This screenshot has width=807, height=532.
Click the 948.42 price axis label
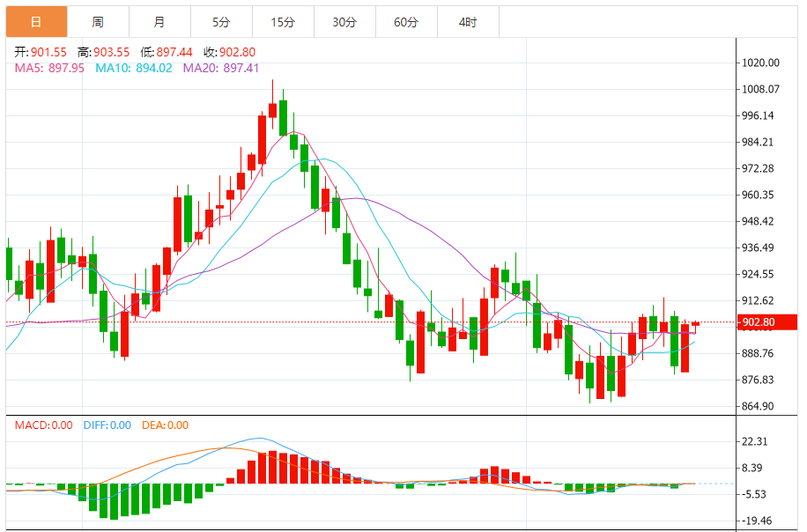(x=758, y=221)
